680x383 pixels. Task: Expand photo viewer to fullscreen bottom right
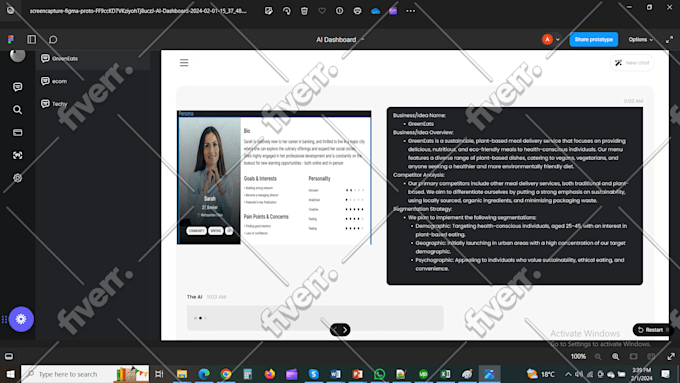pos(671,357)
